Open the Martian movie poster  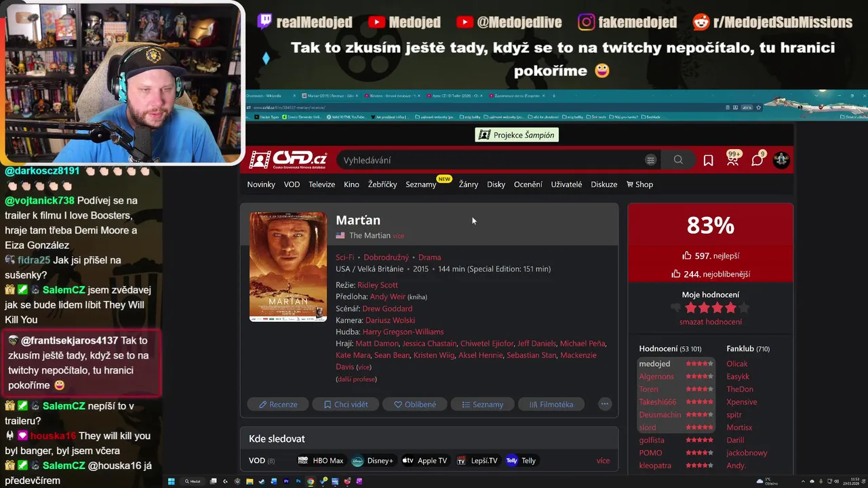[x=288, y=266]
